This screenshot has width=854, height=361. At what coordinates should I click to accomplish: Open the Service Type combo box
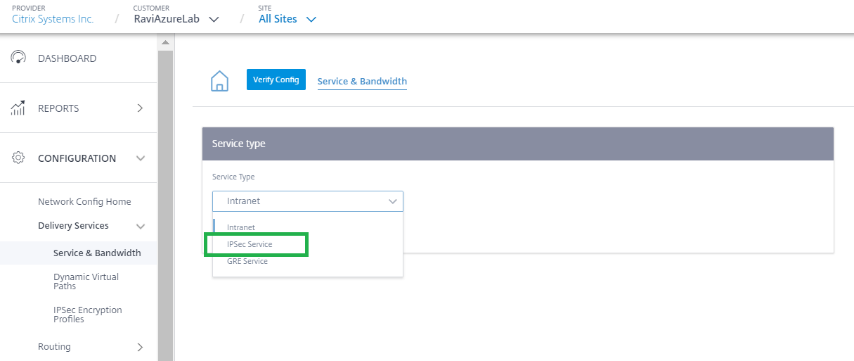pyautogui.click(x=308, y=201)
